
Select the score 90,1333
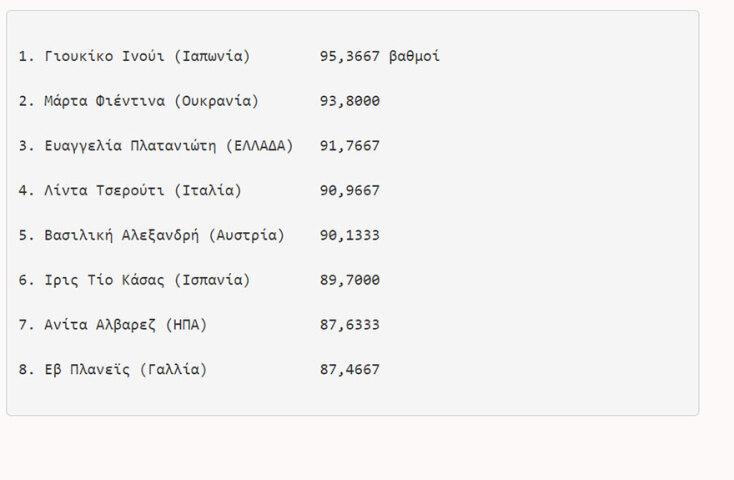pyautogui.click(x=349, y=236)
